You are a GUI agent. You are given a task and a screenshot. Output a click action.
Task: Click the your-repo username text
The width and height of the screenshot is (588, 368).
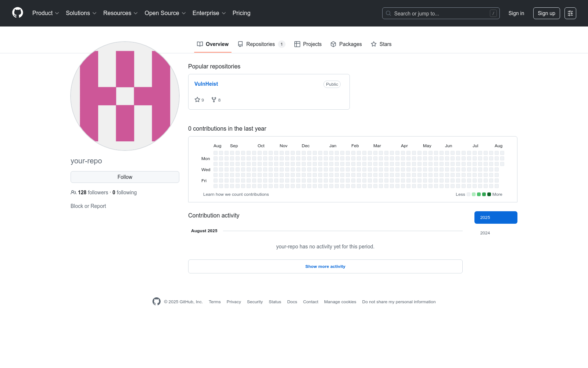click(x=86, y=161)
